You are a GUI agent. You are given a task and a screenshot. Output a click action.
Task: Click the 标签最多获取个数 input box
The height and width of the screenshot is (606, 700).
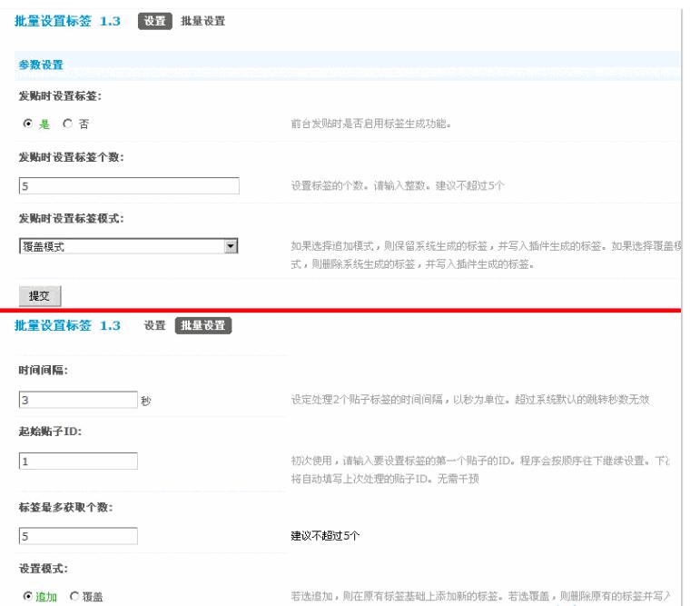pos(77,535)
